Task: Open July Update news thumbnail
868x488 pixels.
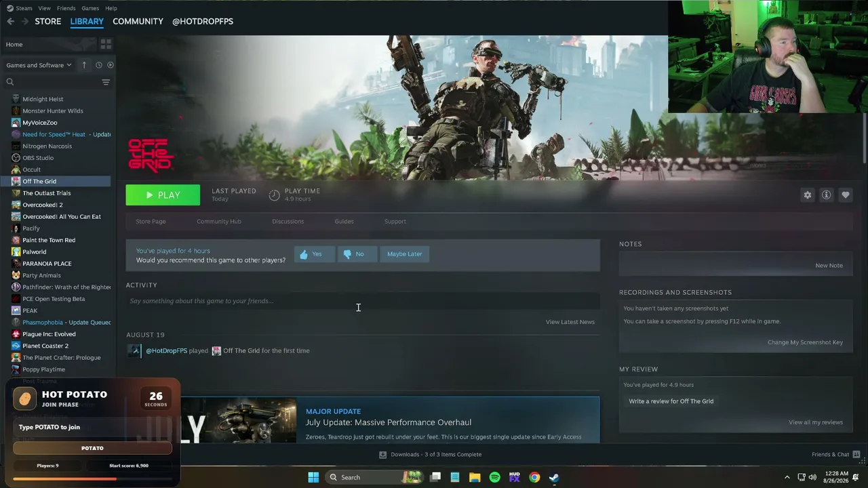Action: [238, 420]
